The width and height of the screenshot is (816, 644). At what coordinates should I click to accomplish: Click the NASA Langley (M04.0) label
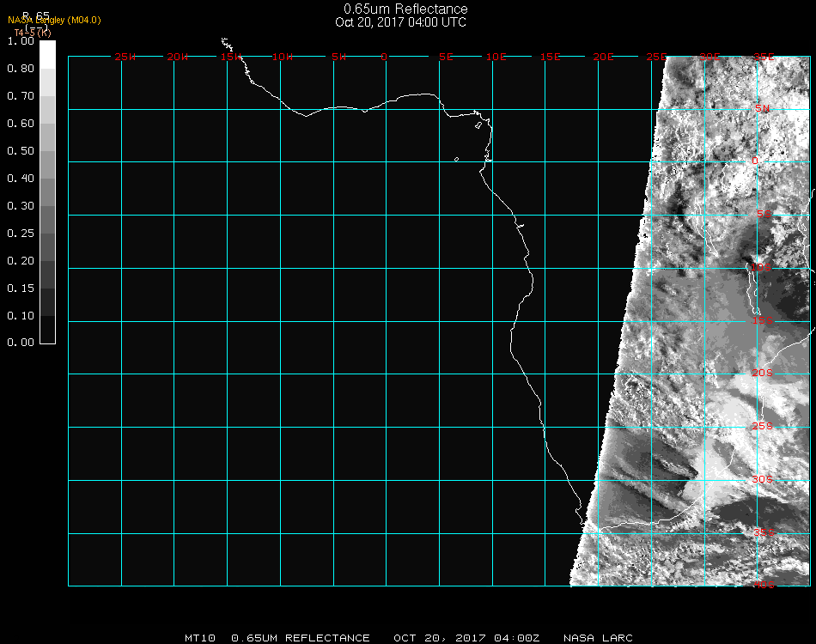click(54, 20)
